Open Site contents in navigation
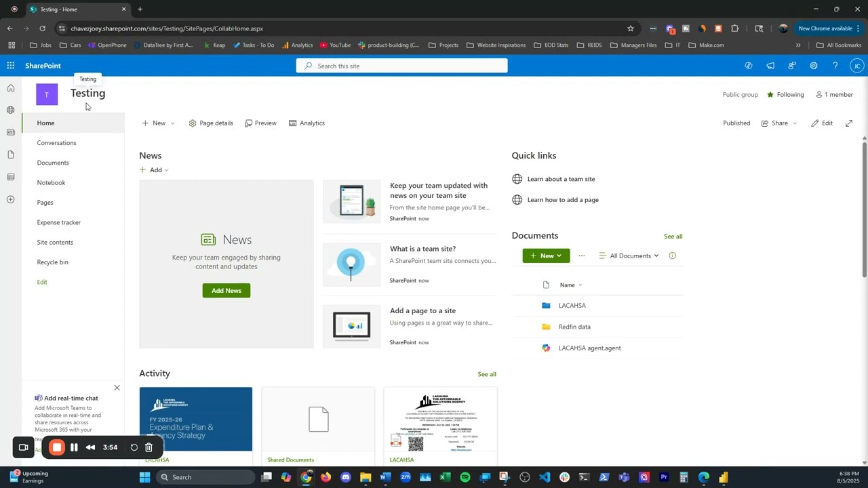This screenshot has height=488, width=868. 73,243
